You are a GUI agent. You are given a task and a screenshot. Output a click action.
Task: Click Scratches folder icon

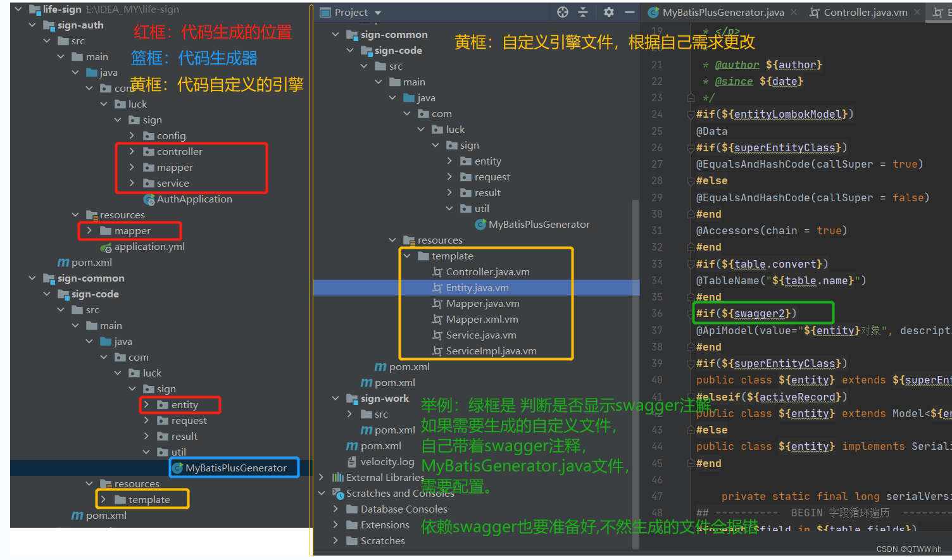[x=352, y=541]
